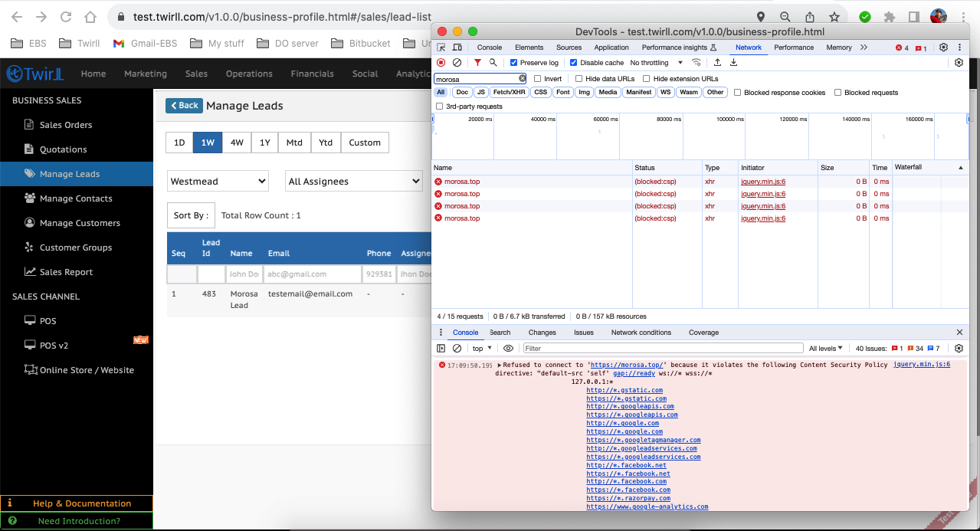980x531 pixels.
Task: Clear the network log
Action: (x=457, y=63)
